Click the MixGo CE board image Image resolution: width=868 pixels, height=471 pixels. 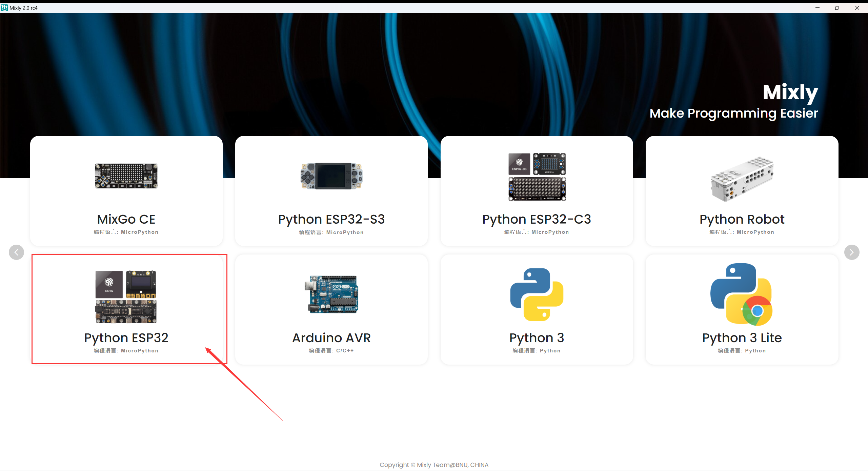[x=126, y=176]
